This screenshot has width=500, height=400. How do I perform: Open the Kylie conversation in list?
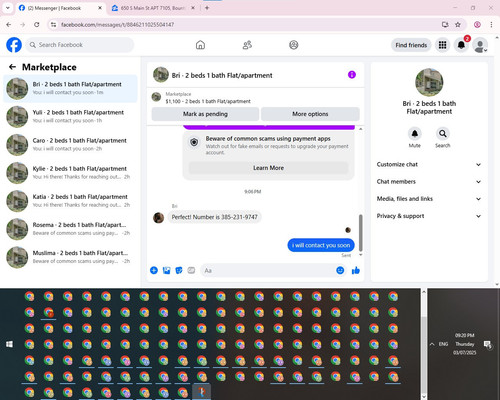pos(70,173)
